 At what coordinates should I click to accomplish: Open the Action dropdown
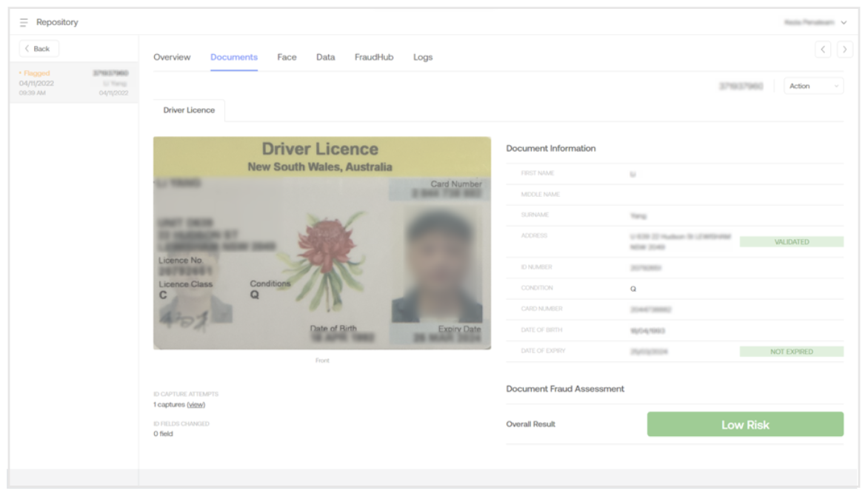tap(814, 86)
